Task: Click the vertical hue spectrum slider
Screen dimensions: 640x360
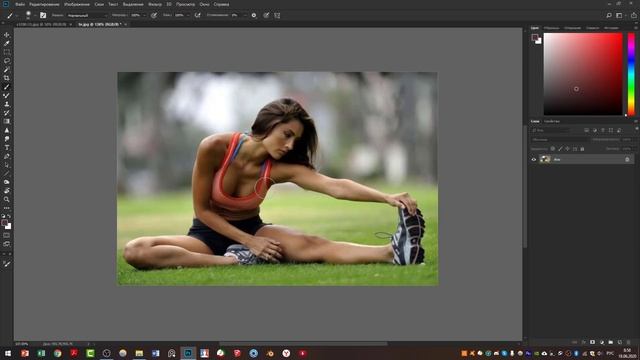Action: pyautogui.click(x=631, y=74)
